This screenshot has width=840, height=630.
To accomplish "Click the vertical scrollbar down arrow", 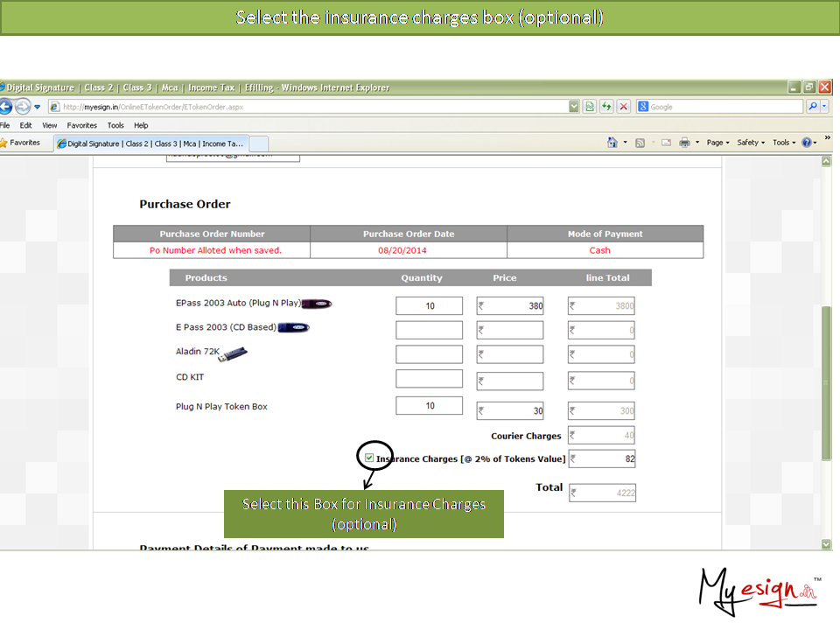I will click(x=826, y=543).
